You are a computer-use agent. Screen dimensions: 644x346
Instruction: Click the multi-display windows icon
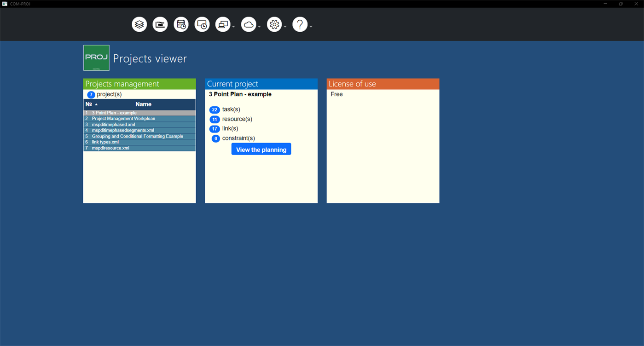(x=222, y=24)
